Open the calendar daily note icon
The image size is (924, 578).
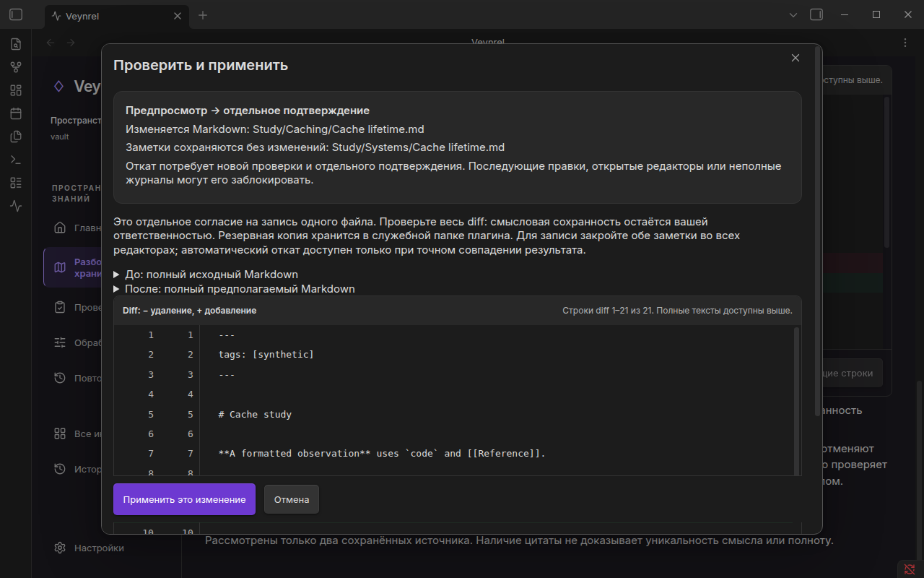(16, 113)
